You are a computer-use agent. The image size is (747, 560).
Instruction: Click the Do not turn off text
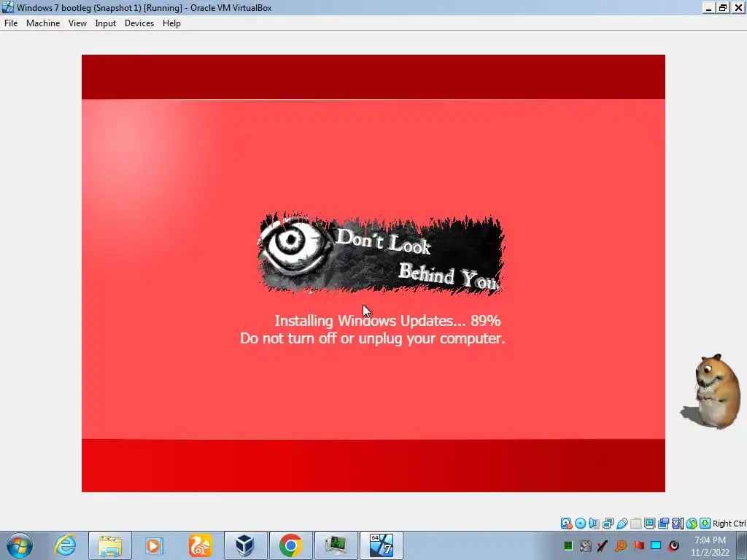[372, 338]
